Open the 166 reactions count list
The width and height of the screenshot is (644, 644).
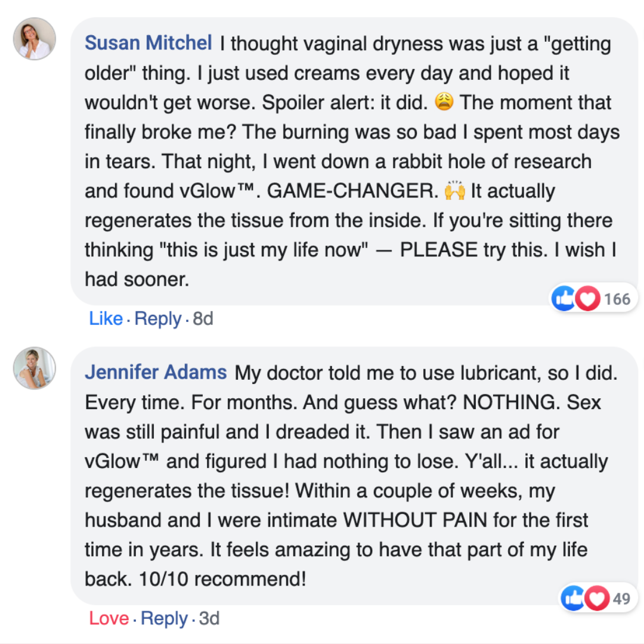click(x=617, y=299)
